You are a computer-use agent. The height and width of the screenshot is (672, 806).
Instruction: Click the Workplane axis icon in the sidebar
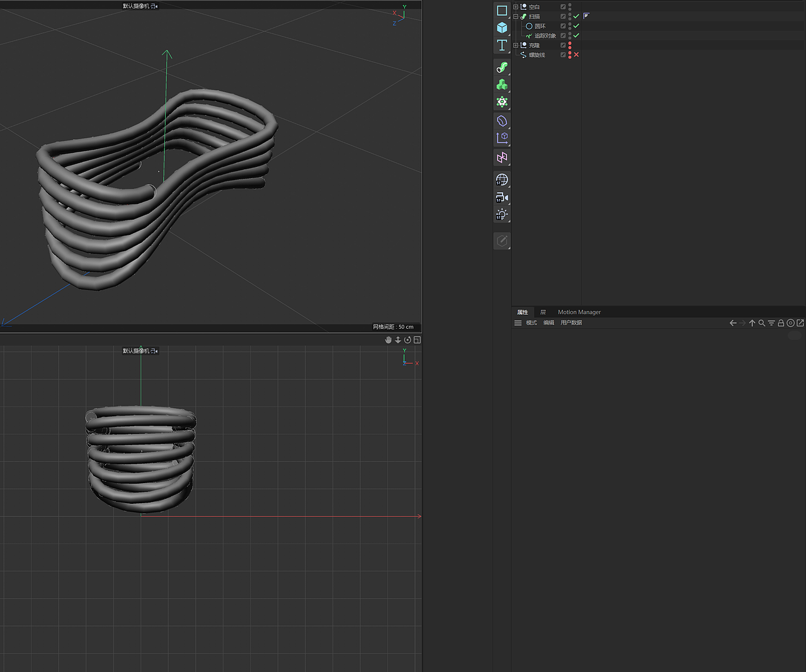[502, 138]
